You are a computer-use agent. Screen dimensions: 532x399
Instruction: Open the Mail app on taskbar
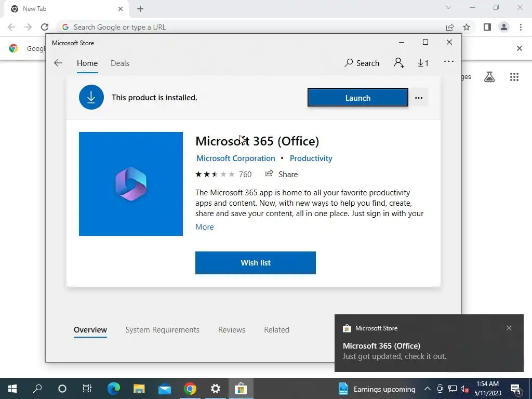click(x=165, y=389)
